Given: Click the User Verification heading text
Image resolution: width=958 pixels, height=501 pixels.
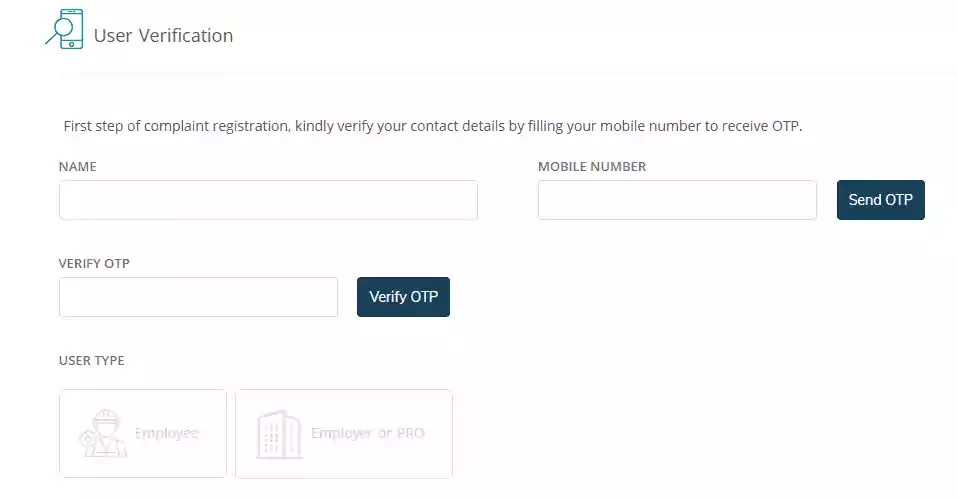Looking at the screenshot, I should [163, 35].
